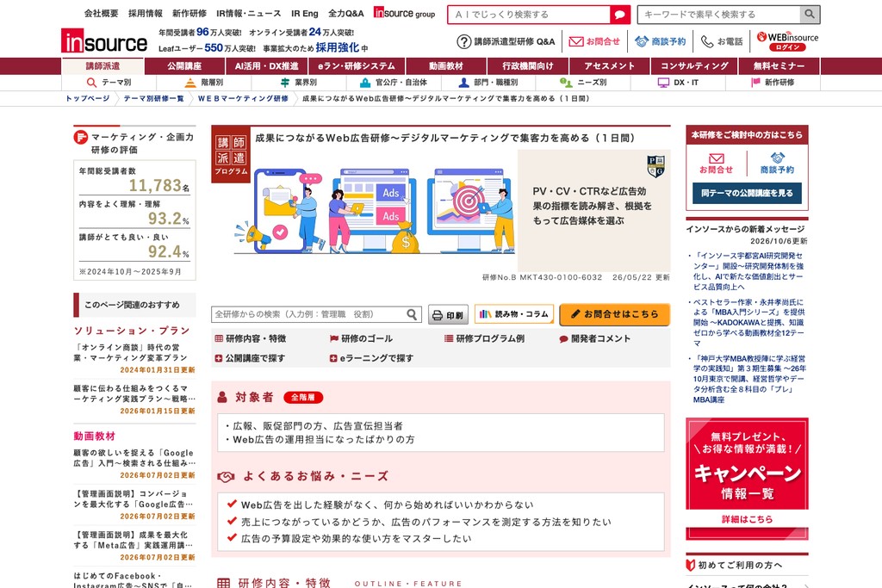Click the 部門・職種別 person icon
882x588 pixels.
[463, 83]
